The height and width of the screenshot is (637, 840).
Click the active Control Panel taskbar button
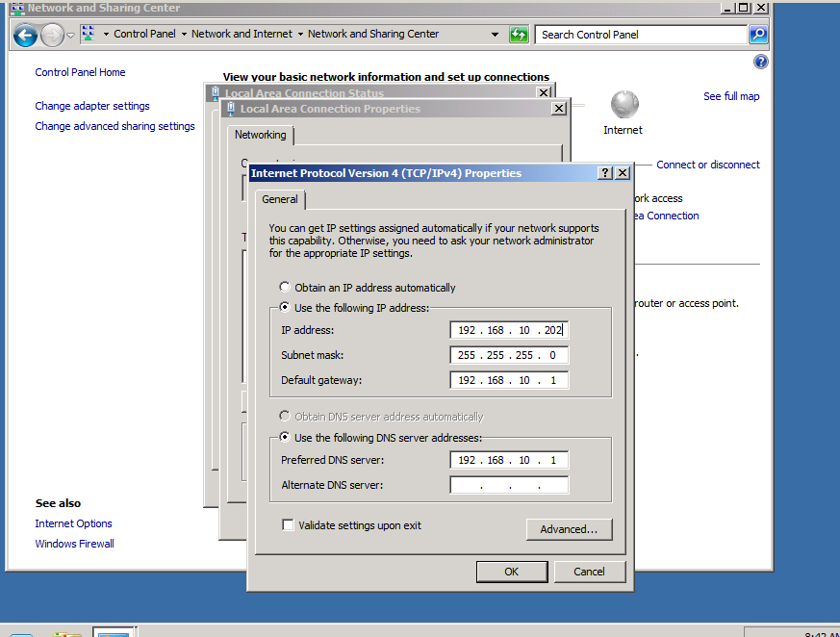114,632
